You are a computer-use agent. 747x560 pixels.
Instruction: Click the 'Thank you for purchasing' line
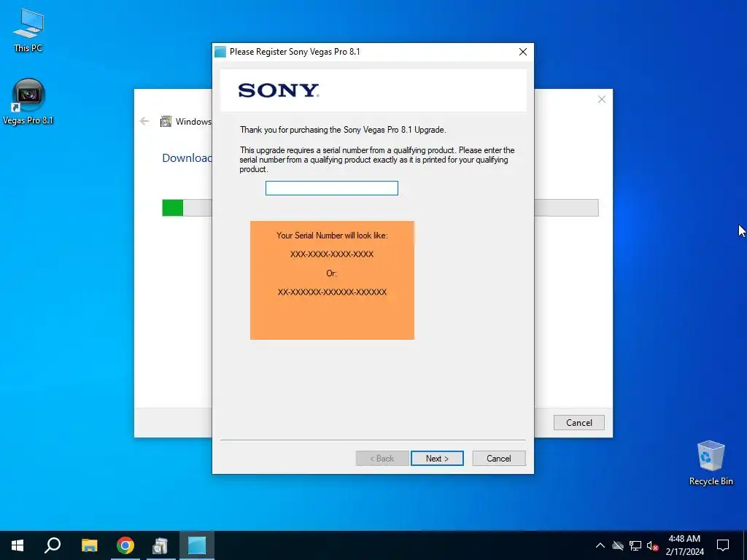[343, 130]
